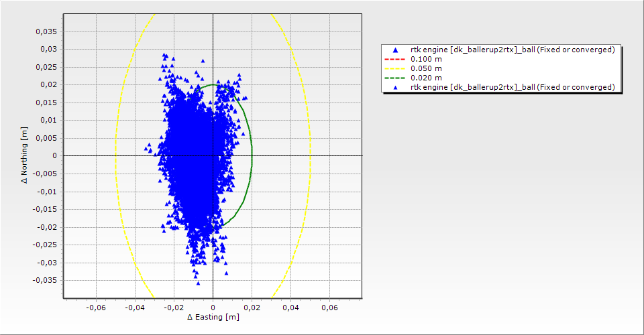The width and height of the screenshot is (644, 335).
Task: Click the '0' tick label on Easting axis
Action: [213, 308]
